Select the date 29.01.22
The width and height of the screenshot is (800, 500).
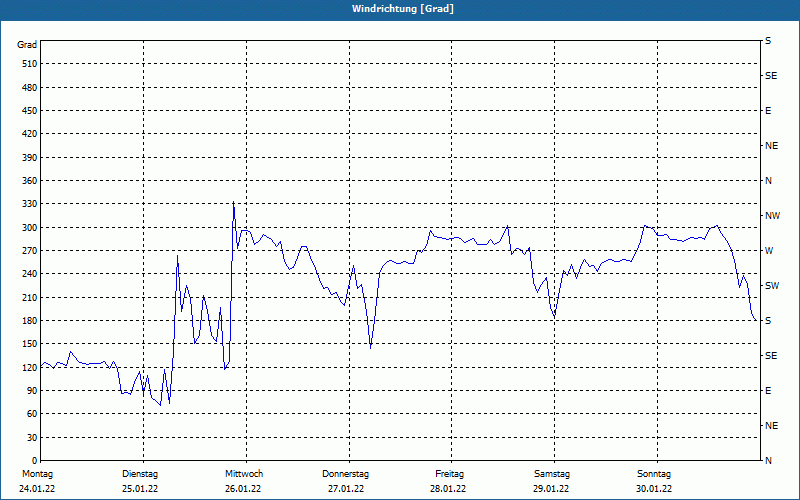pyautogui.click(x=551, y=489)
